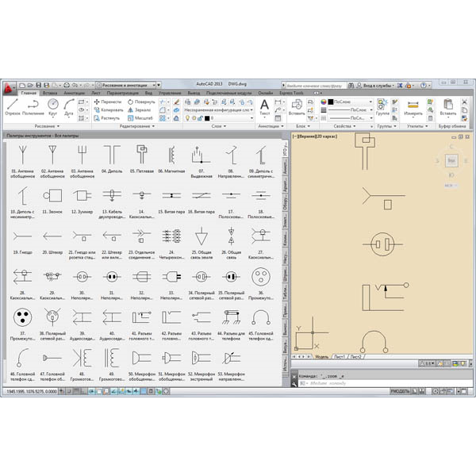476x476 pixels.
Task: Click the Растянуть (Stretch) tool
Action: [106, 118]
